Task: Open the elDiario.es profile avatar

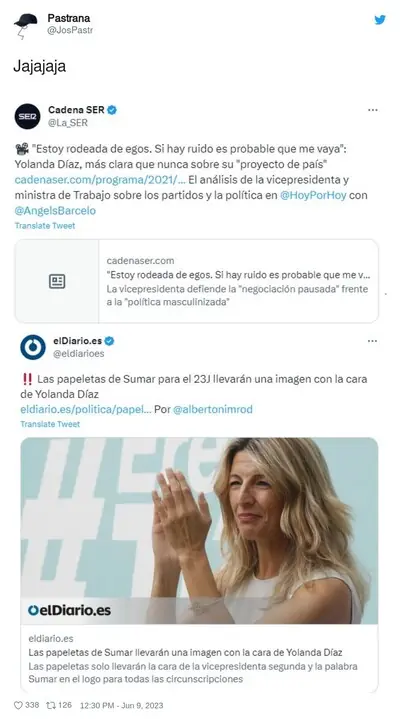Action: tap(33, 347)
